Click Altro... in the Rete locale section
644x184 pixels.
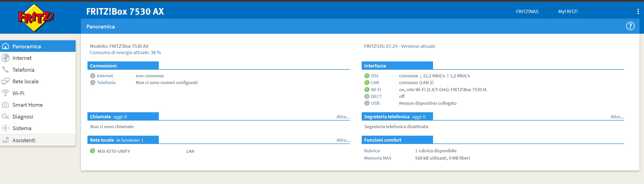tap(343, 140)
